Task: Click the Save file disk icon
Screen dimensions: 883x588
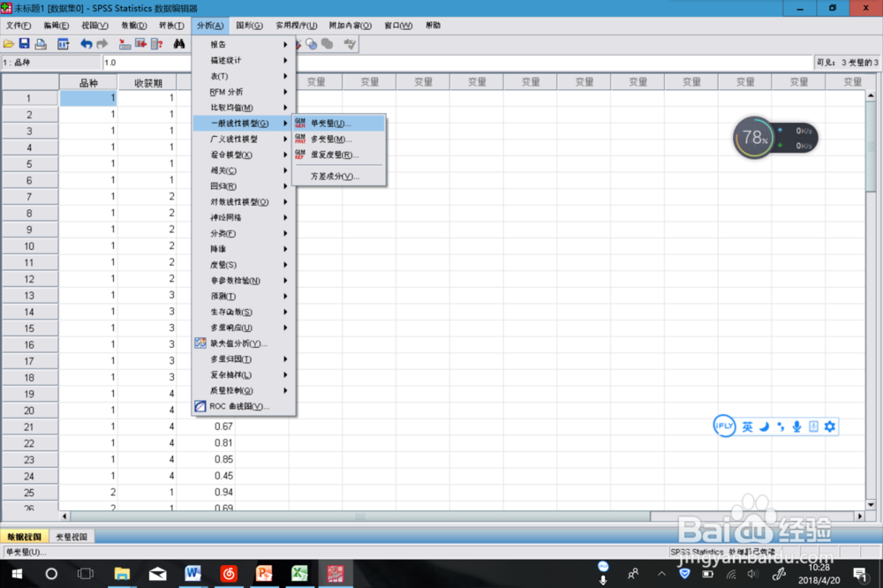Action: click(24, 43)
